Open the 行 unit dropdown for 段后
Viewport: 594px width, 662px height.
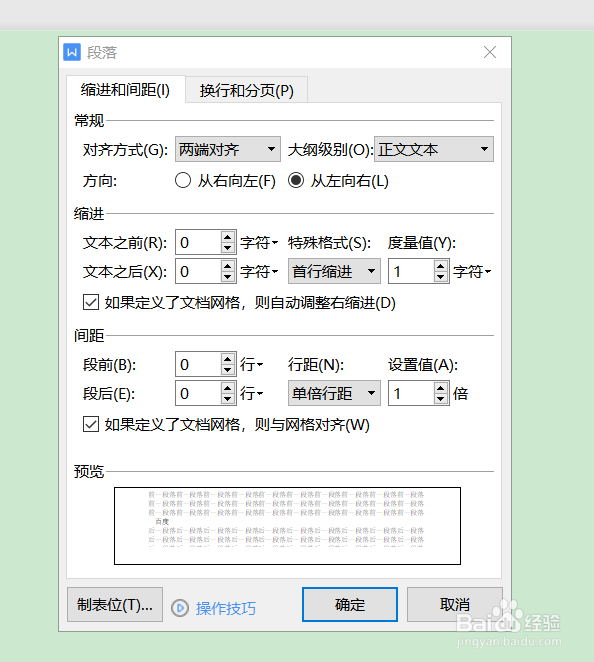tap(252, 393)
